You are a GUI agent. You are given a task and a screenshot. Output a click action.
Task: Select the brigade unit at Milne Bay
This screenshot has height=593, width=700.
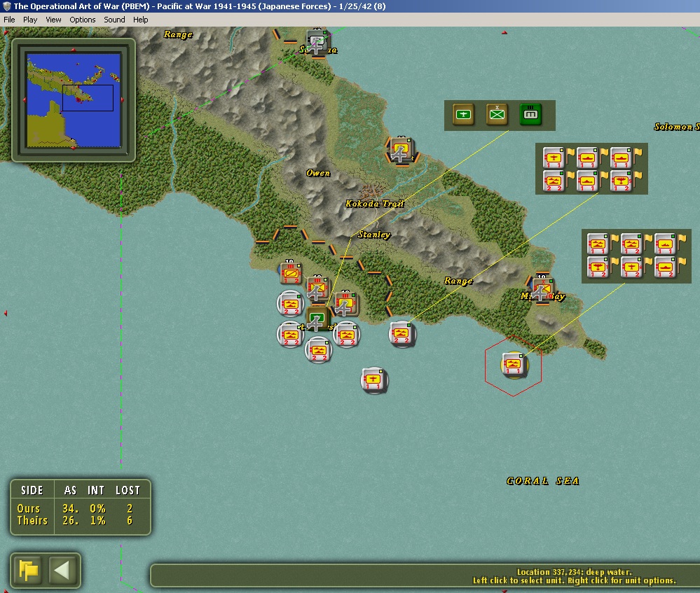[x=542, y=288]
